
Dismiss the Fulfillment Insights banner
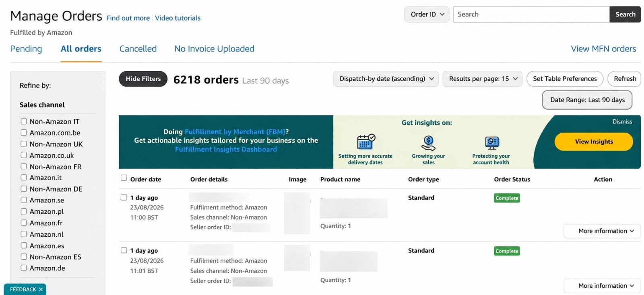click(622, 122)
